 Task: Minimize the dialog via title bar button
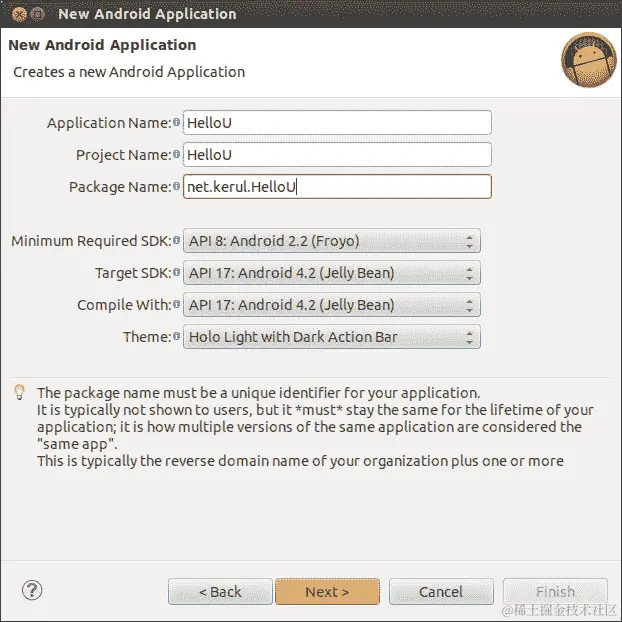coord(37,14)
